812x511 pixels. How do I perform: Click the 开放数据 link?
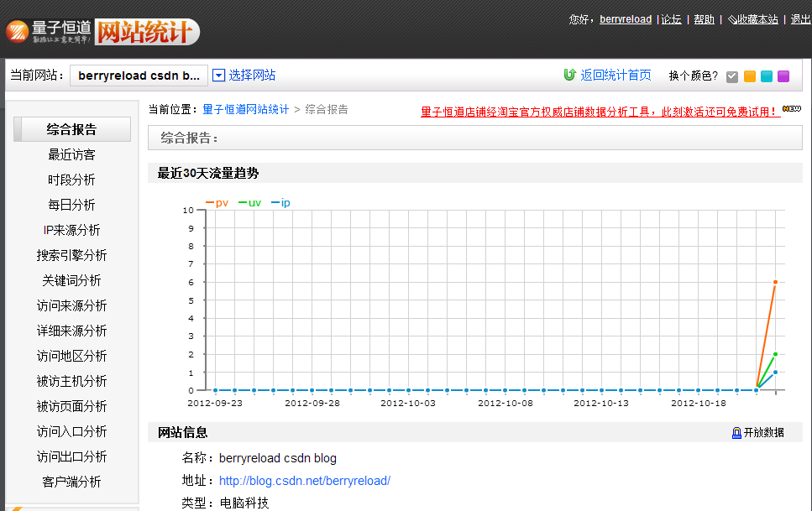764,433
